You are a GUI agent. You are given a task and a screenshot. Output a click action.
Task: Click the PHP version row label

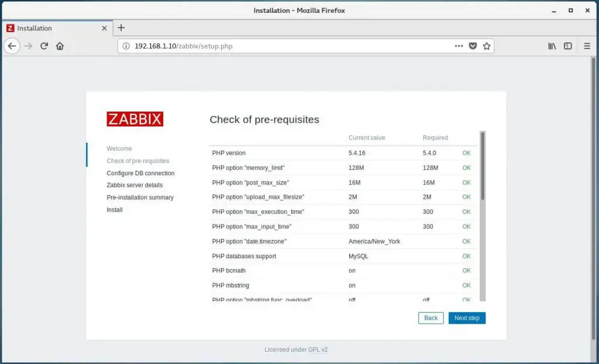[x=229, y=153]
